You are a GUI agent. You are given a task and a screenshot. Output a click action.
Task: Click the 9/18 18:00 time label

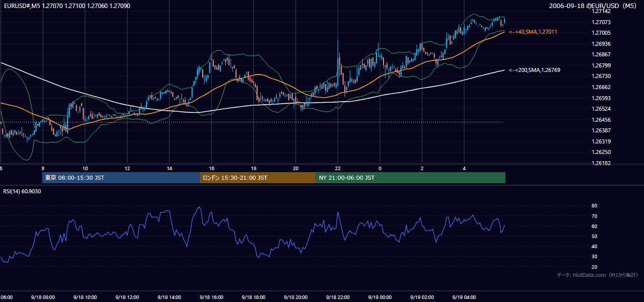pos(253,297)
